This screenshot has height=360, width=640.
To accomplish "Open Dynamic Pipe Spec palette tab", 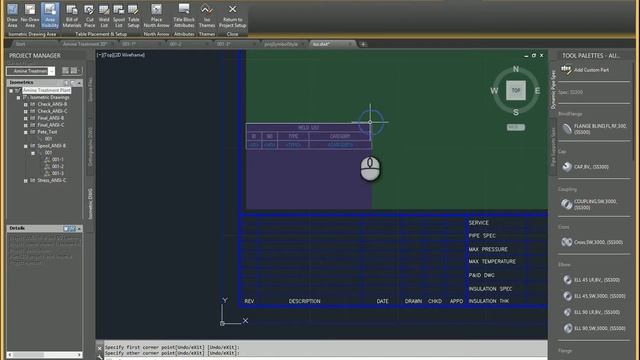I will tap(553, 89).
